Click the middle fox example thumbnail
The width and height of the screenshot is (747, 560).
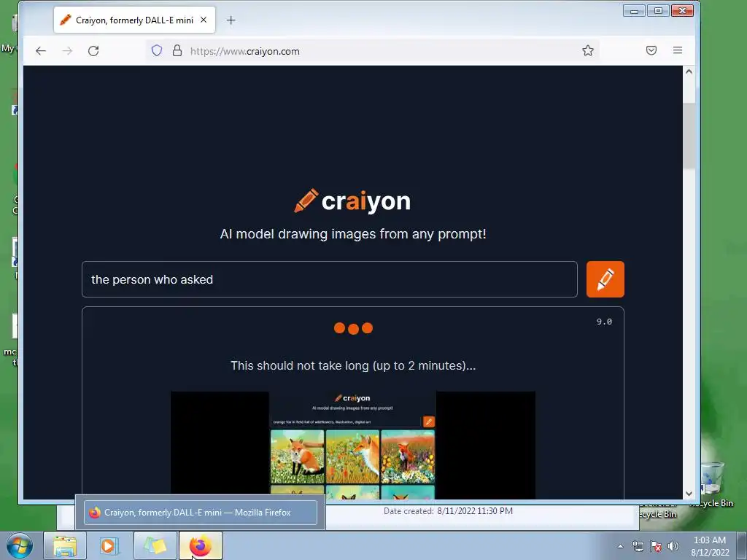tap(352, 456)
